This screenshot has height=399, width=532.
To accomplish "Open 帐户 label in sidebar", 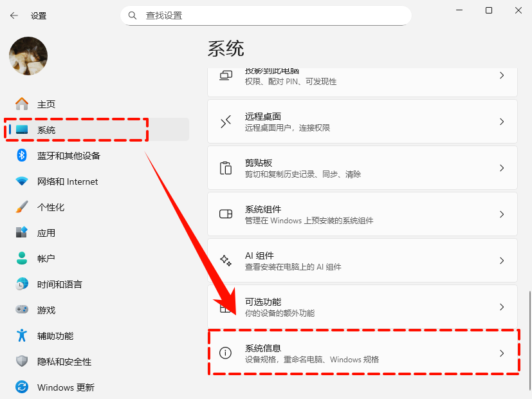I will click(x=46, y=259).
